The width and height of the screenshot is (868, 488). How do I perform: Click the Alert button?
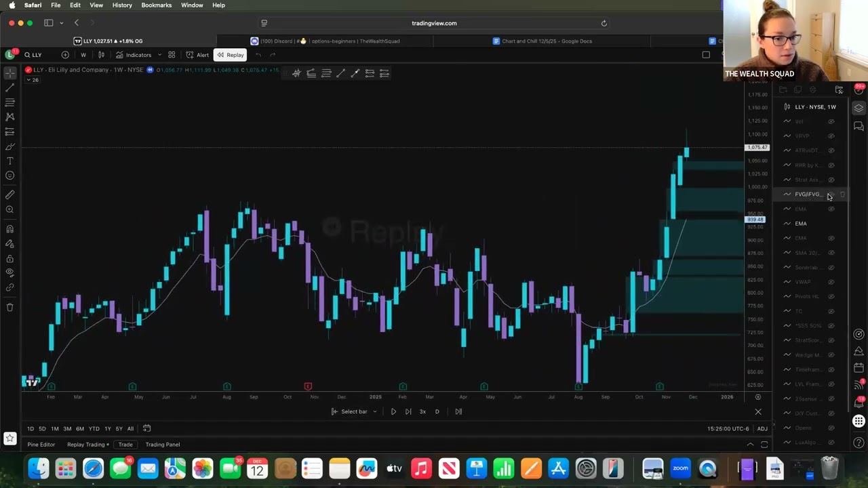[198, 55]
